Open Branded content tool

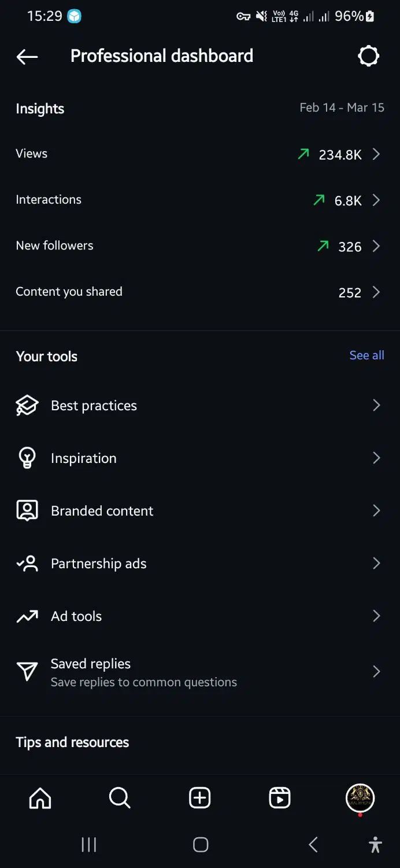coord(200,511)
